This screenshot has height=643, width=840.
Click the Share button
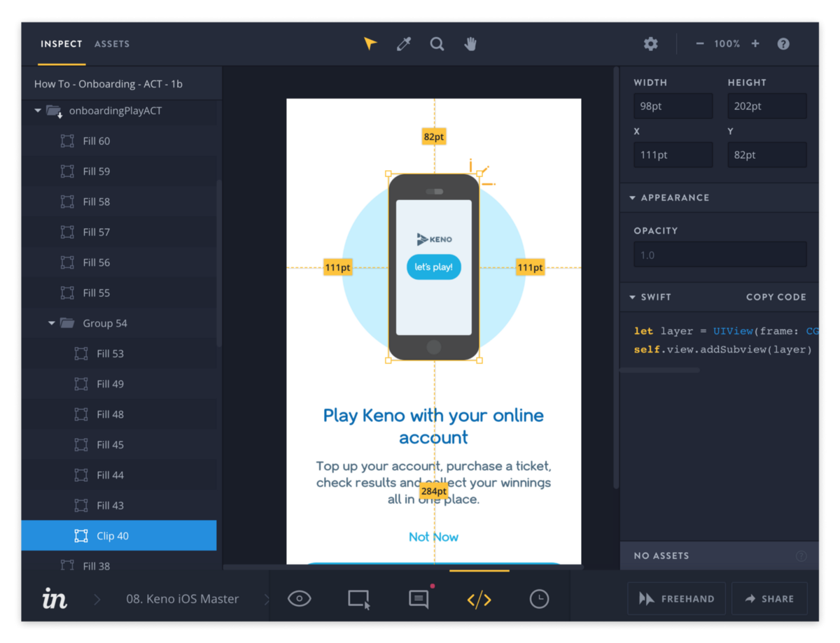[769, 599]
